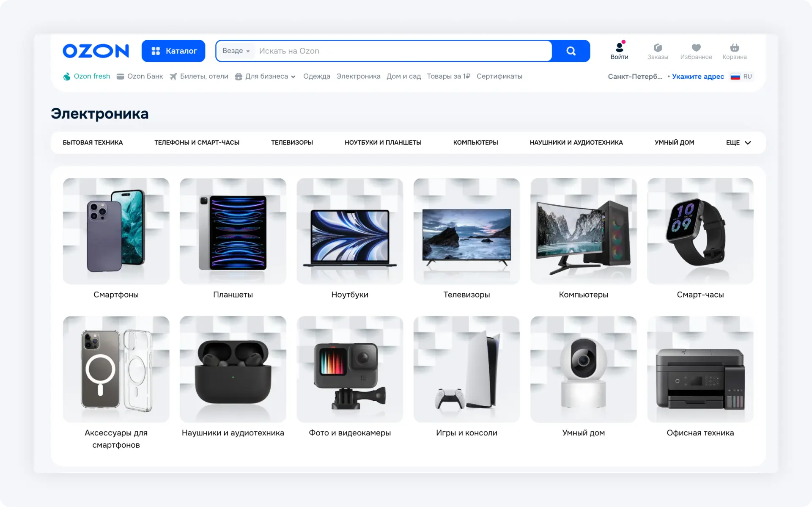
Task: Switch language via the RU flag selector
Action: (x=741, y=77)
